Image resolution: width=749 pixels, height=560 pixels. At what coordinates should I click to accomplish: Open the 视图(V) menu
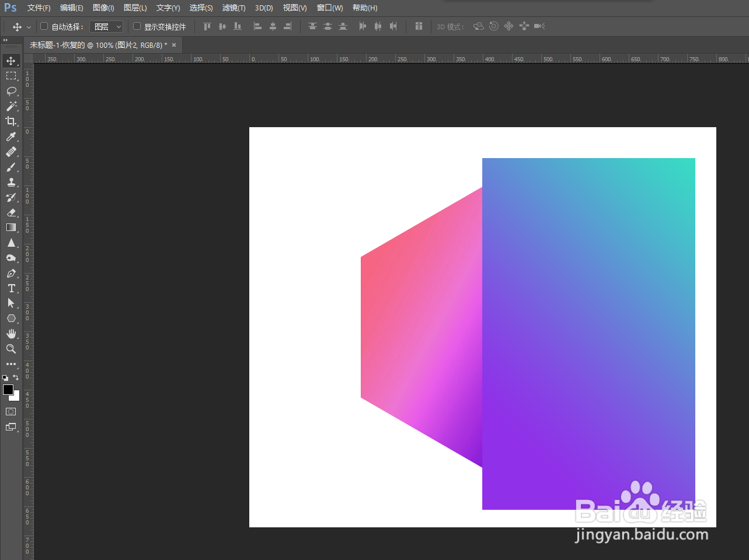pos(295,8)
